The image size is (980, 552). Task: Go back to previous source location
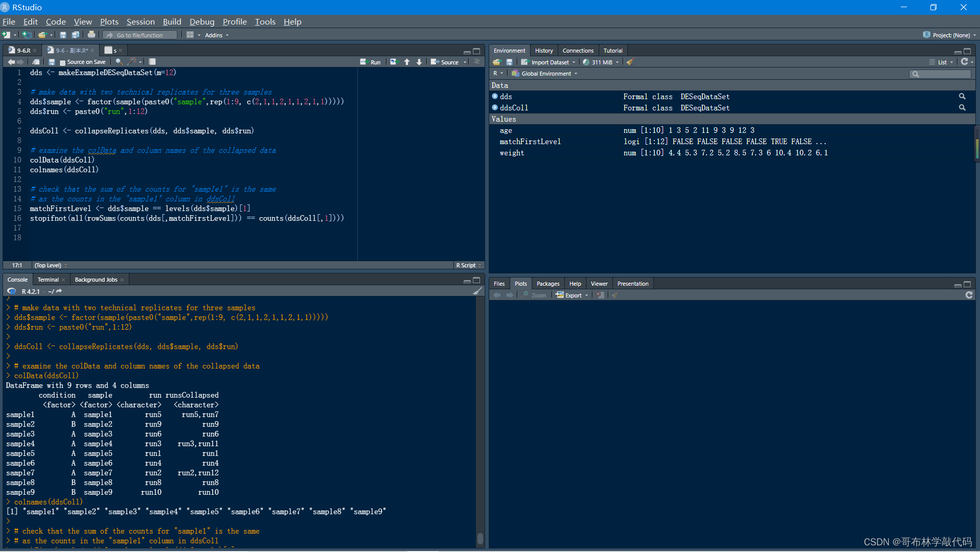pos(11,62)
